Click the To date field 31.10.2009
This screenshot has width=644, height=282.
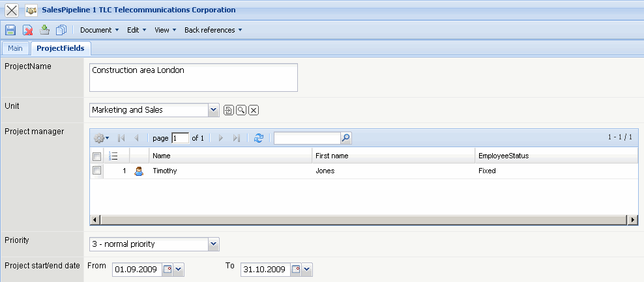point(265,270)
